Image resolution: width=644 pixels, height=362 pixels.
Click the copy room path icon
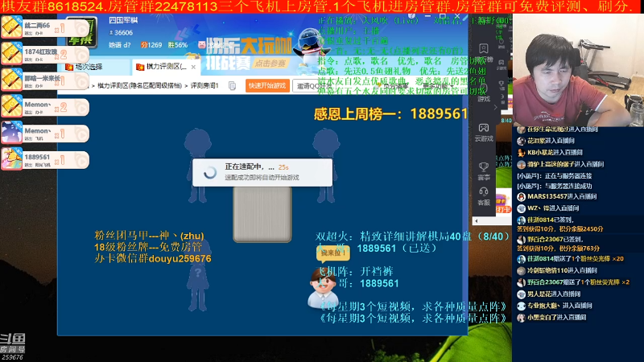coord(232,86)
